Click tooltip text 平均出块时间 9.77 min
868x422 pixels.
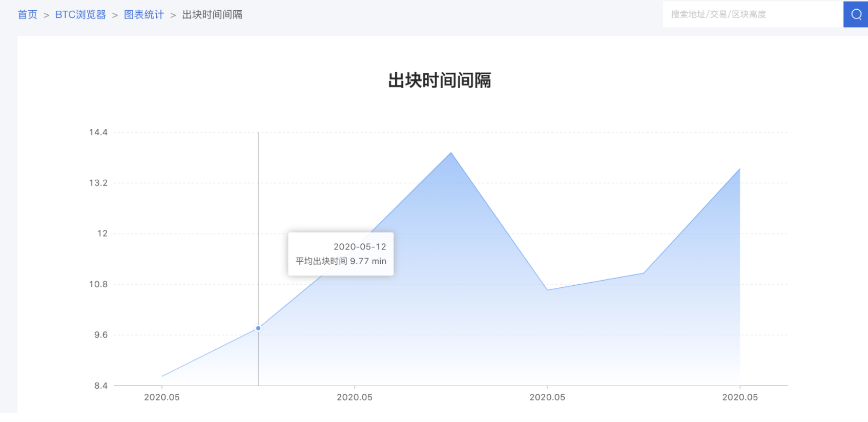click(341, 261)
